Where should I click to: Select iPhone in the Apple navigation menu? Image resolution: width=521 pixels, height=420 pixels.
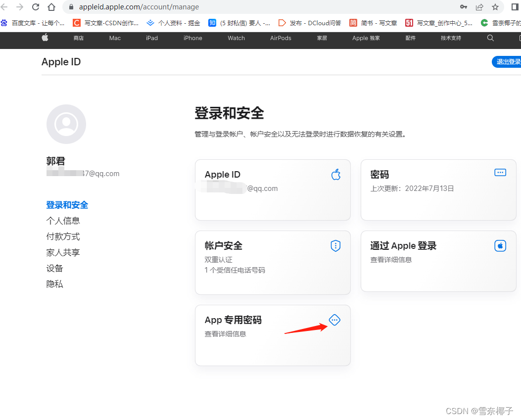pyautogui.click(x=192, y=38)
